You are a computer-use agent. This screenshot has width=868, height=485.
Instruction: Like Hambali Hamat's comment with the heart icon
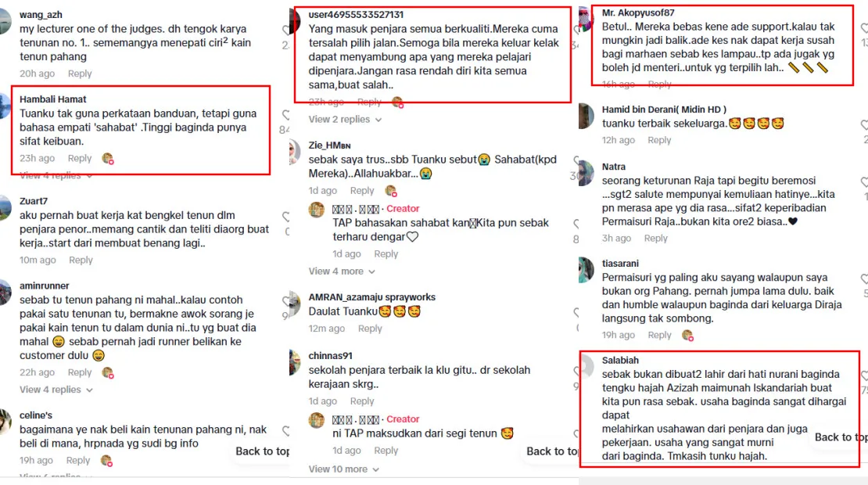(285, 115)
